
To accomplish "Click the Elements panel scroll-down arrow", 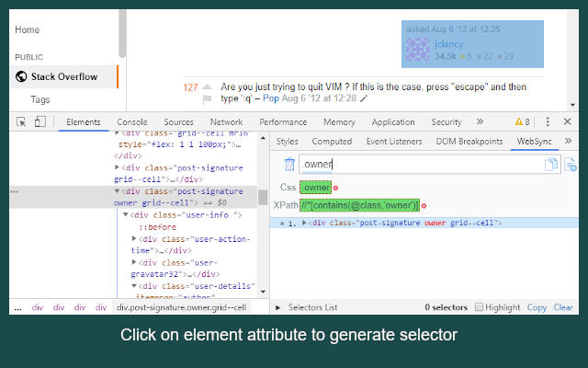I will [263, 292].
